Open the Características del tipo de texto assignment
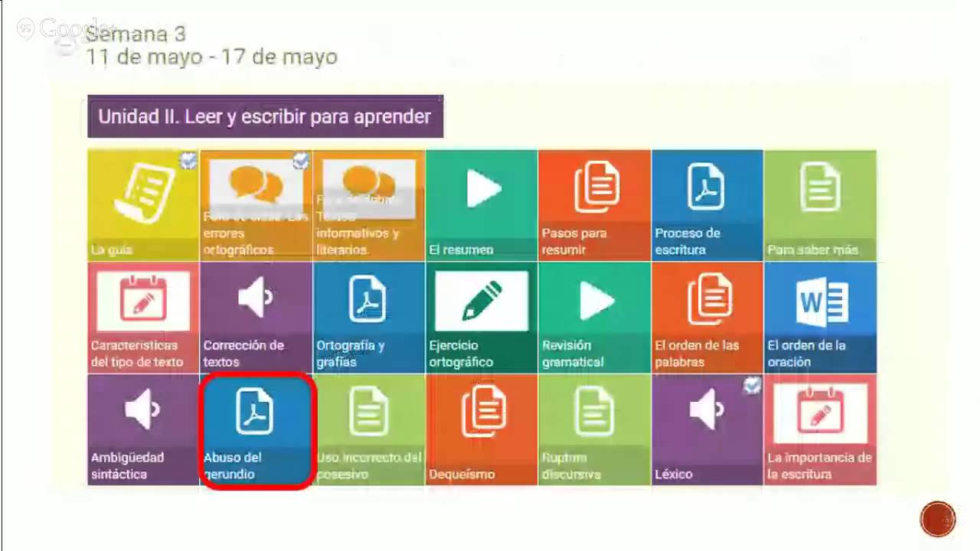The height and width of the screenshot is (551, 980). pyautogui.click(x=143, y=318)
